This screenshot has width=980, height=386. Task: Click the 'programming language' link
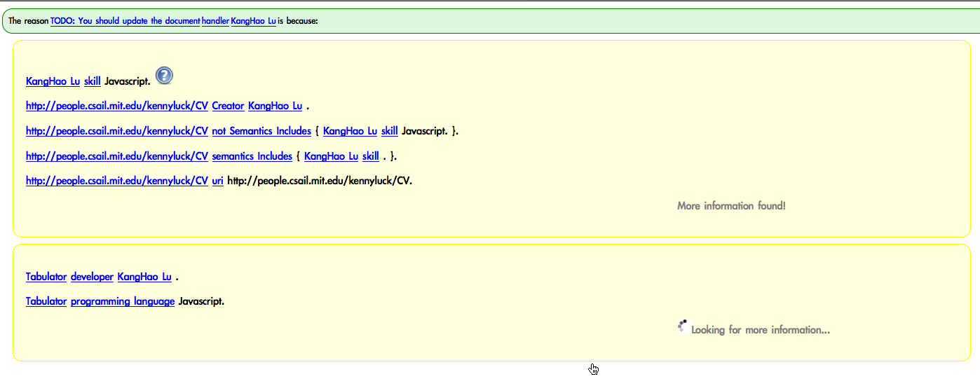point(123,301)
